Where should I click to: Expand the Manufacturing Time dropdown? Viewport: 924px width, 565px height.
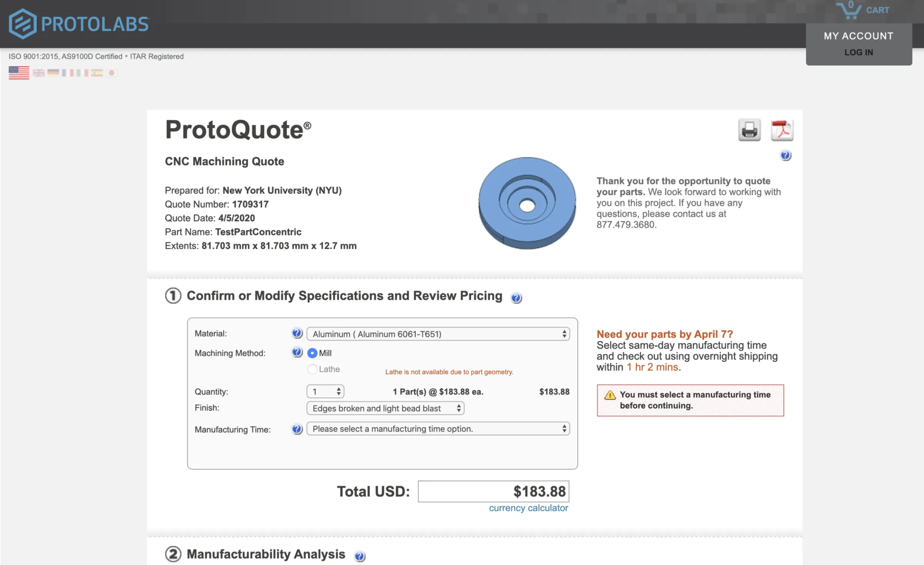pyautogui.click(x=438, y=429)
